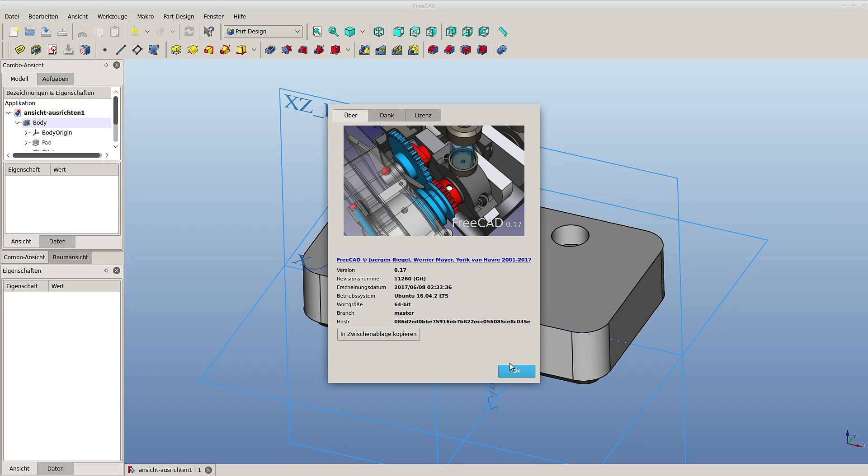Viewport: 868px width, 476px height.
Task: Toggle floating for Combo-Ansicht panel
Action: pos(106,65)
